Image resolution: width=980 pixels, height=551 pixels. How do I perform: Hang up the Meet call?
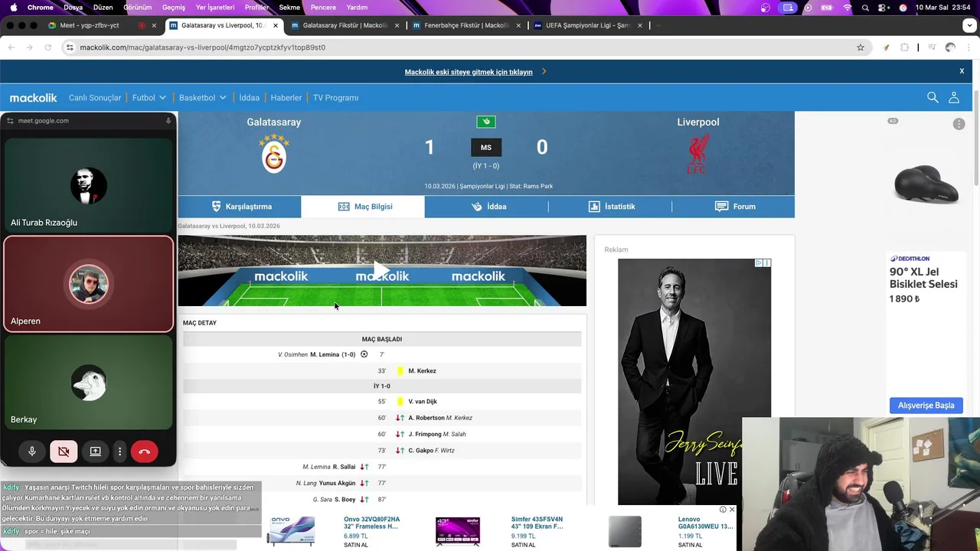click(x=144, y=452)
